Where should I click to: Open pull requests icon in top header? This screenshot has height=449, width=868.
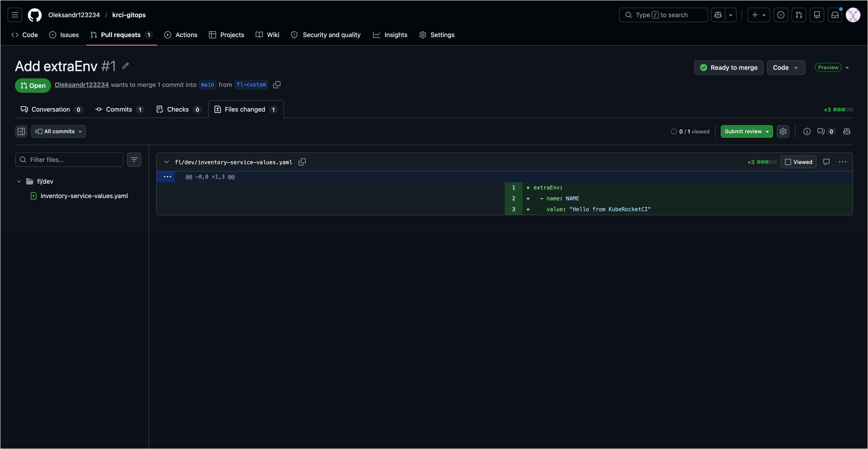tap(799, 15)
